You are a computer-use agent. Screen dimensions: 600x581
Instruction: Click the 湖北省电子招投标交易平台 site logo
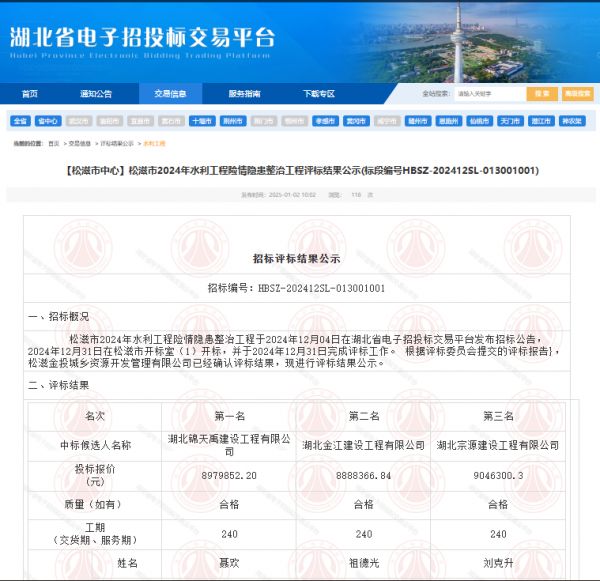pyautogui.click(x=141, y=40)
